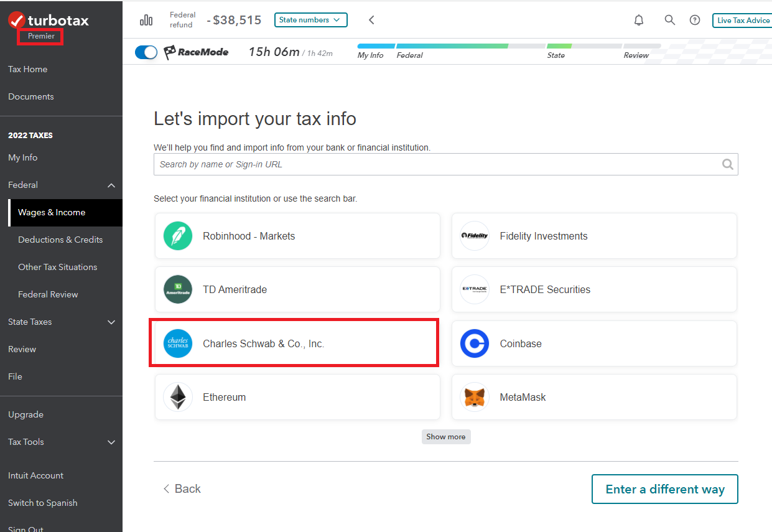This screenshot has height=532, width=772.
Task: Click Show more institutions
Action: 446,437
